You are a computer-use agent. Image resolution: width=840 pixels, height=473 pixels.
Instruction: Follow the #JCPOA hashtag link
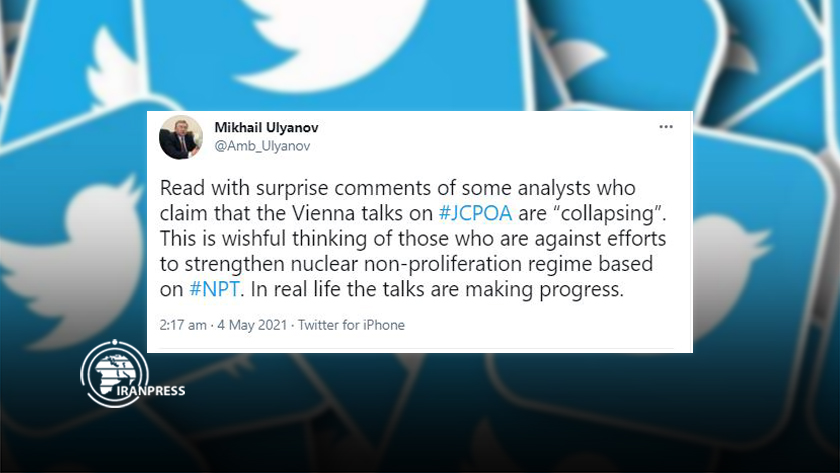pos(475,213)
